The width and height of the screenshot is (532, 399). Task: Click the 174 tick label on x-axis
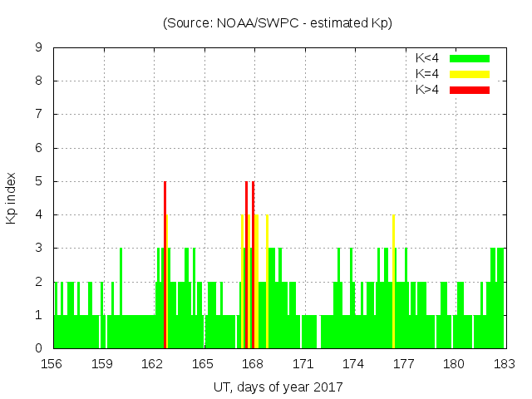coord(354,364)
